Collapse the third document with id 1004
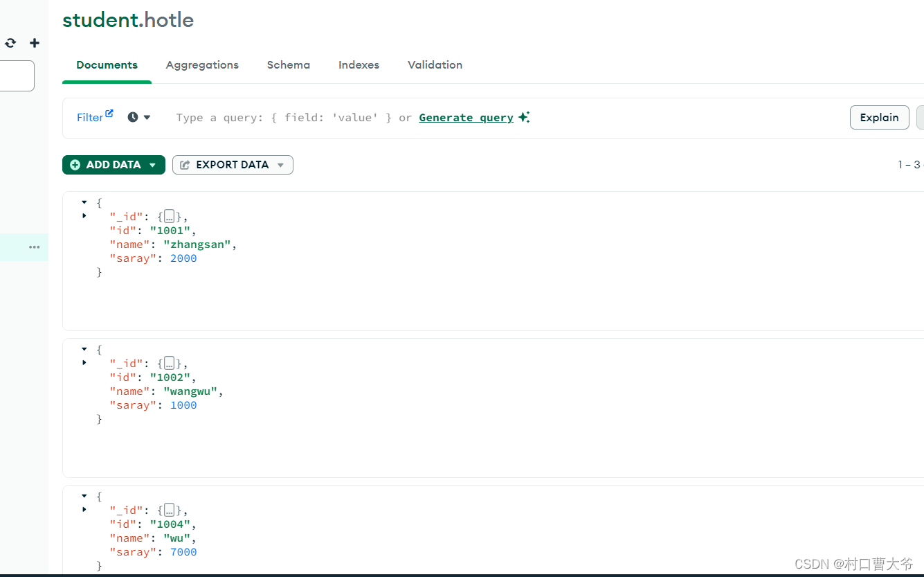Image resolution: width=924 pixels, height=577 pixels. point(84,496)
